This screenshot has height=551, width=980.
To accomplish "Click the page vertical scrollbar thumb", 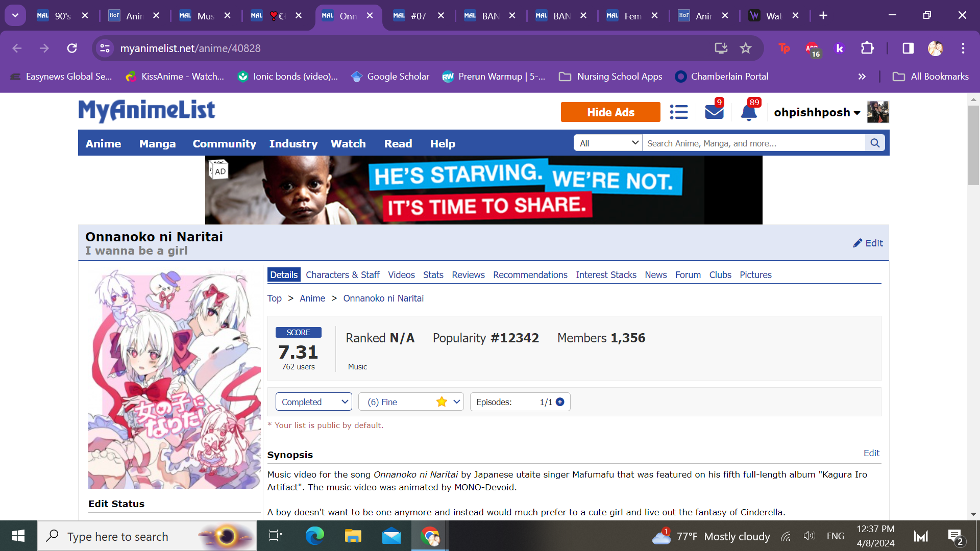I will (973, 145).
